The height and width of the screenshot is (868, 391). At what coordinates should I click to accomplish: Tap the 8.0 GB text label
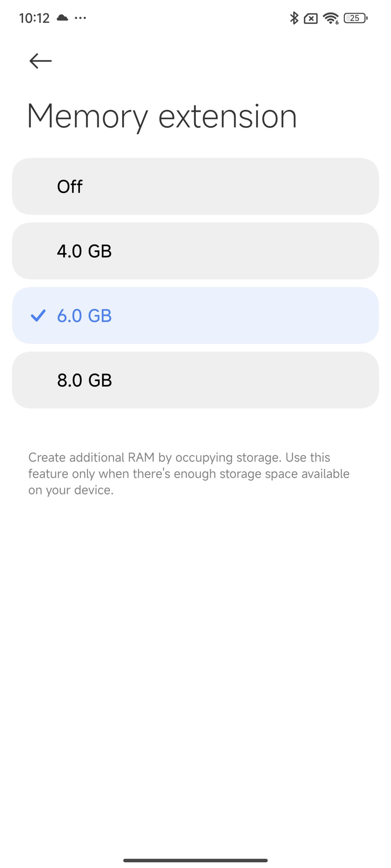[85, 380]
